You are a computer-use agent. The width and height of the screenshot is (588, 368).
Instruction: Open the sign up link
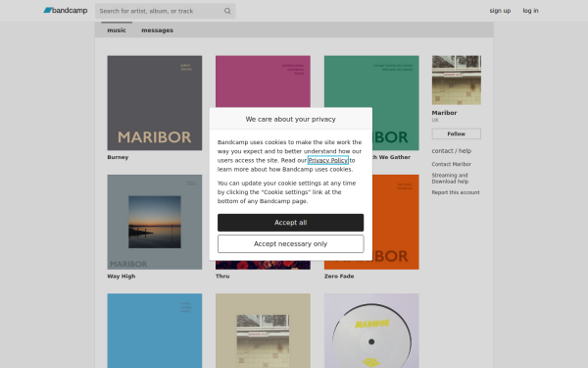[x=500, y=11]
